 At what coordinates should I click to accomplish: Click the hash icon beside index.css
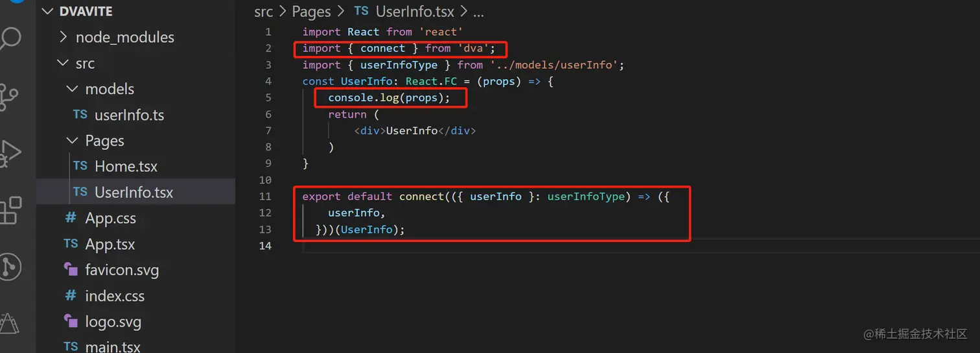coord(71,296)
